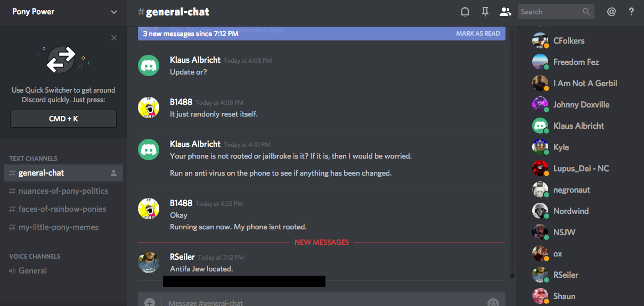Dismiss the Quick Switcher tip
The height and width of the screenshot is (306, 644).
(114, 38)
